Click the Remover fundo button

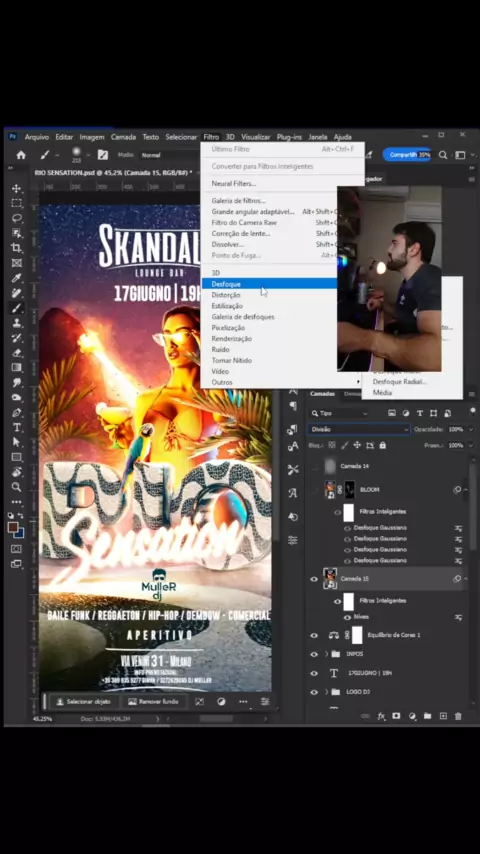[153, 702]
